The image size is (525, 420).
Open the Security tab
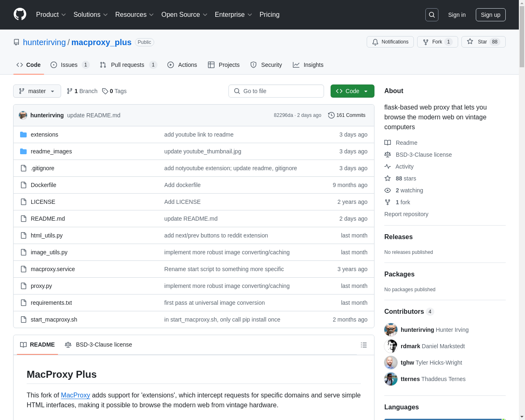(x=266, y=65)
